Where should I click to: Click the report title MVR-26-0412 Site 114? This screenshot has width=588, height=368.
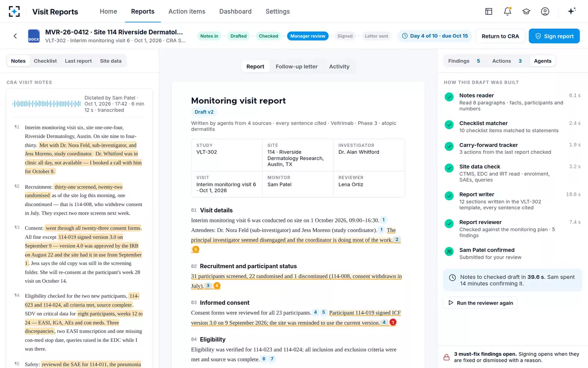(x=114, y=32)
